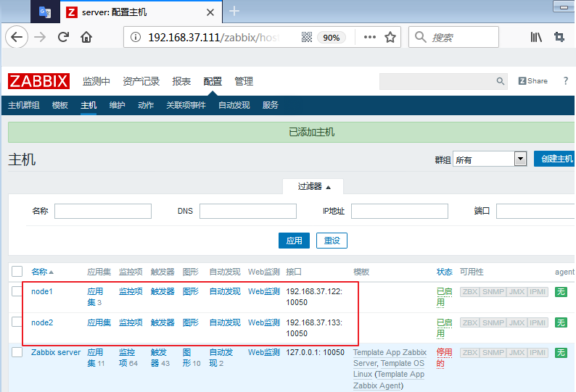576x392 pixels.
Task: Click the browser forward arrow
Action: 40,37
